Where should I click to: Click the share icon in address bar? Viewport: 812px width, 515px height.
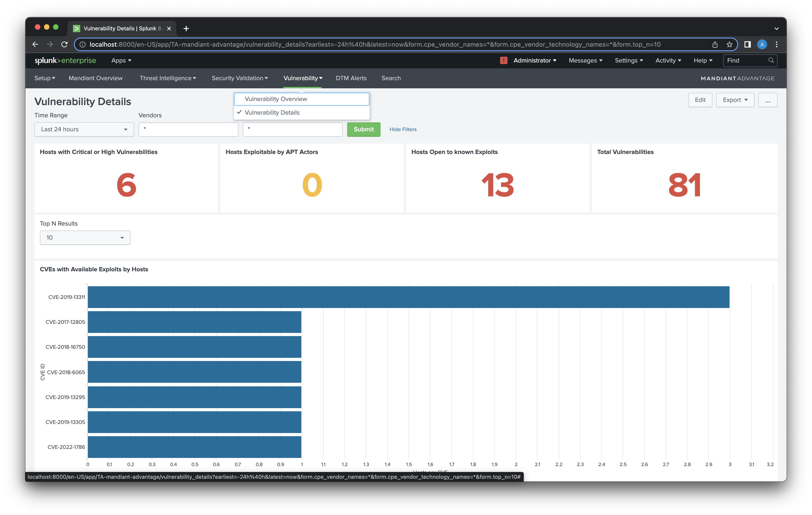coord(715,44)
